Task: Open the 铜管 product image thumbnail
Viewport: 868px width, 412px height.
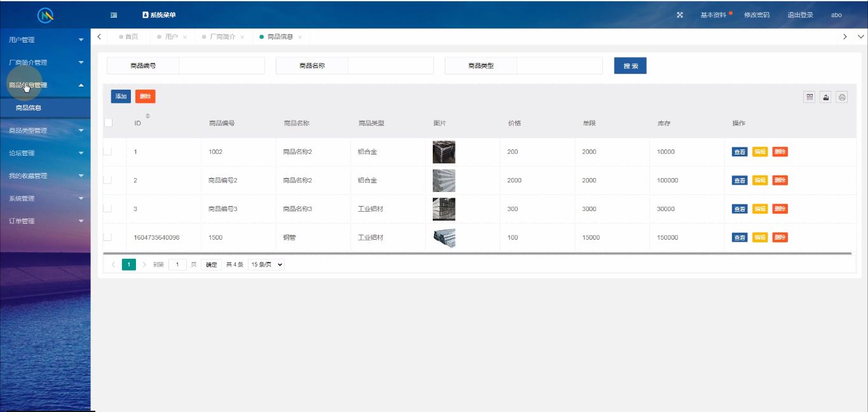Action: 444,237
